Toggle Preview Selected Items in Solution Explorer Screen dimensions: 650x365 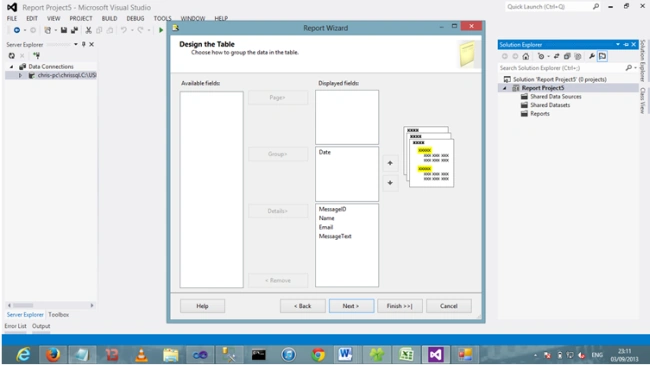[602, 56]
